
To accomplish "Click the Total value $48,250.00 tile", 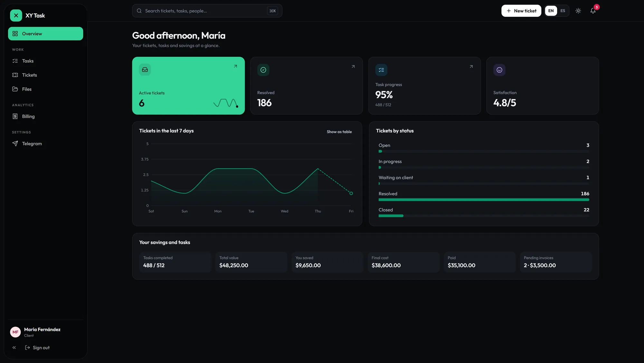I will [251, 262].
